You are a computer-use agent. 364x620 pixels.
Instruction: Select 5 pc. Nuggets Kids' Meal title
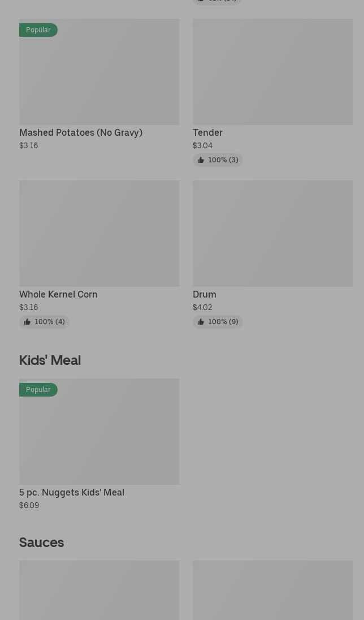[x=72, y=492]
